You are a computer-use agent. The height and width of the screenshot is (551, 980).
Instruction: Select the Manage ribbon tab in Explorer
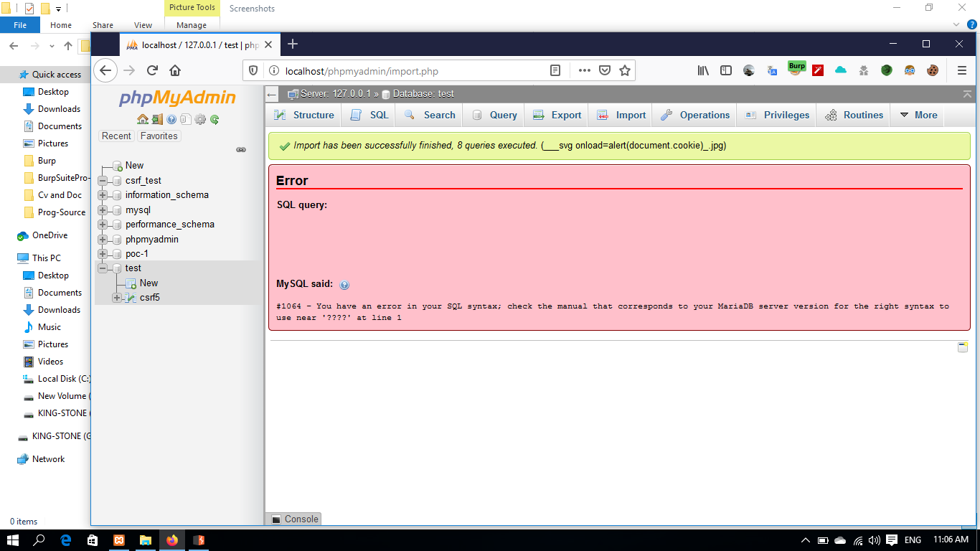[x=192, y=25]
